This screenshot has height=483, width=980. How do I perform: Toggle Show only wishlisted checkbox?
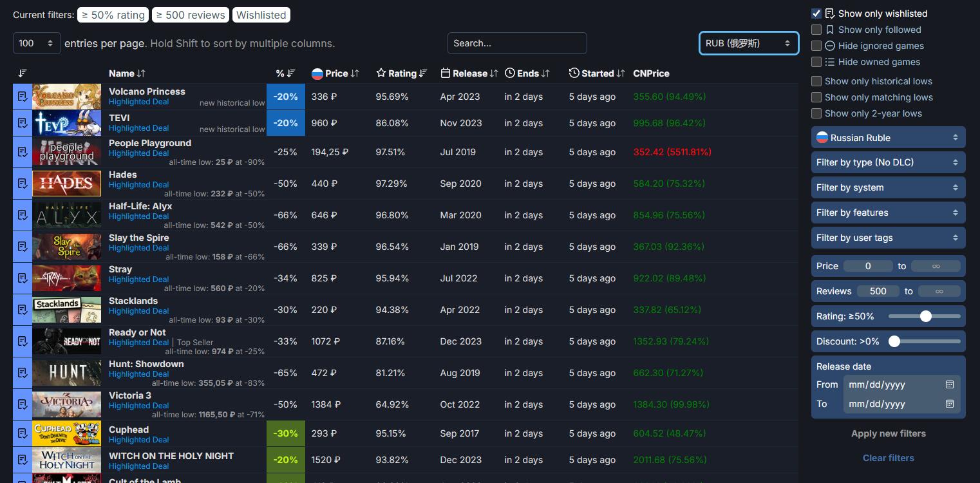[x=816, y=14]
